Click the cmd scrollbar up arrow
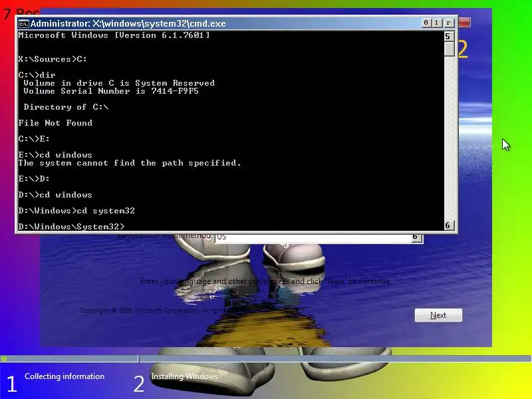This screenshot has height=399, width=532. 448,36
